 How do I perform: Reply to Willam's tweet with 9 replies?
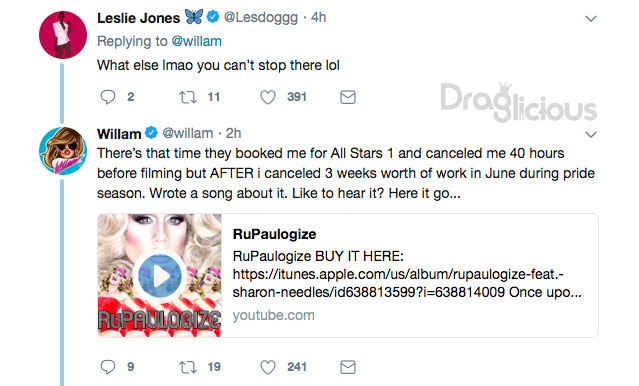(x=108, y=367)
